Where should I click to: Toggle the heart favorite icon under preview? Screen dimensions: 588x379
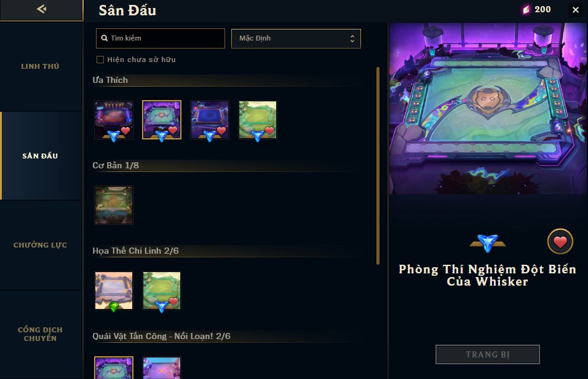[x=560, y=241]
